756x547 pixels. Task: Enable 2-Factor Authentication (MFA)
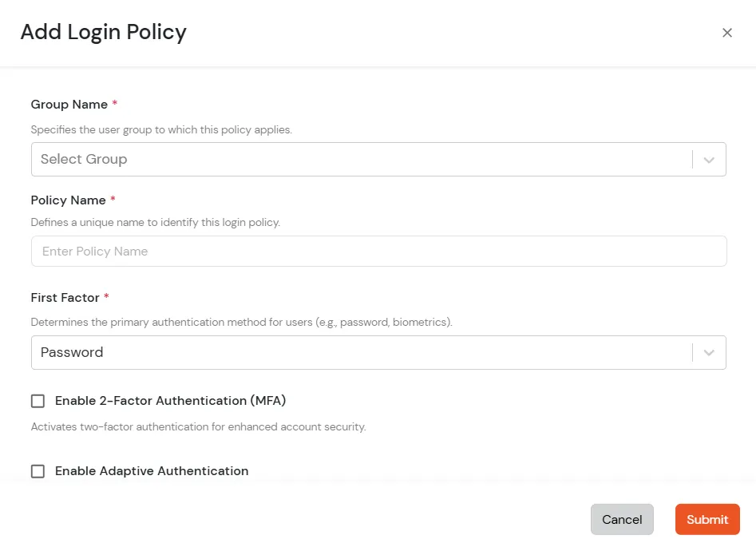38,401
